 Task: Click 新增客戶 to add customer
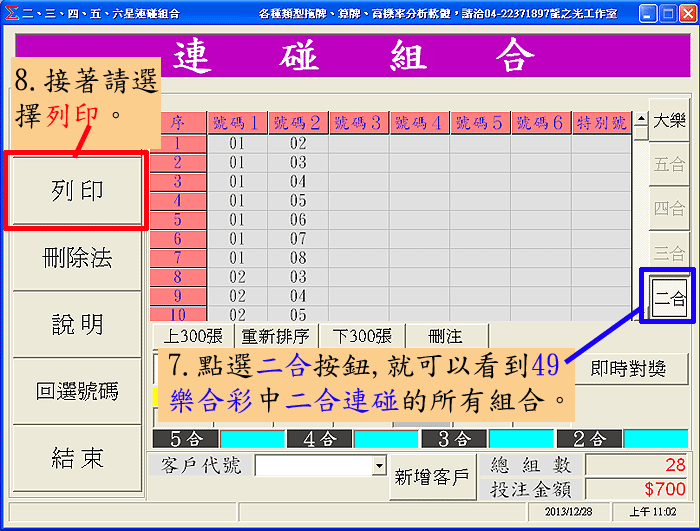point(432,477)
